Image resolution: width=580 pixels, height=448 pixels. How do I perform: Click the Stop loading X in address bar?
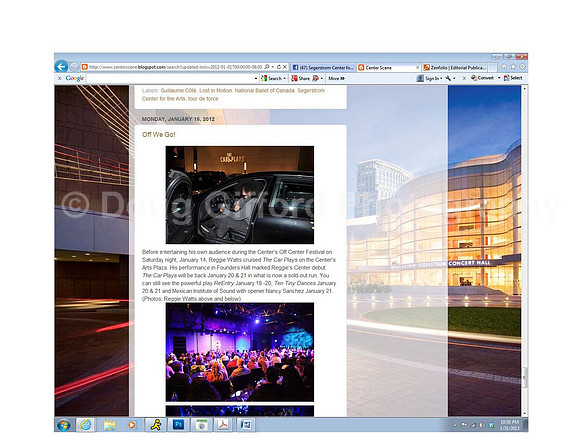(285, 67)
